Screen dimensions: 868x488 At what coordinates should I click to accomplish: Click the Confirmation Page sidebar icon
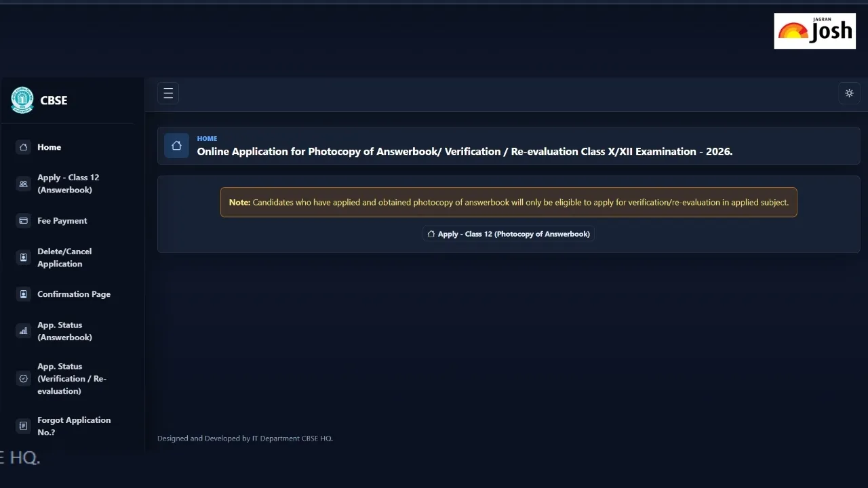coord(24,294)
